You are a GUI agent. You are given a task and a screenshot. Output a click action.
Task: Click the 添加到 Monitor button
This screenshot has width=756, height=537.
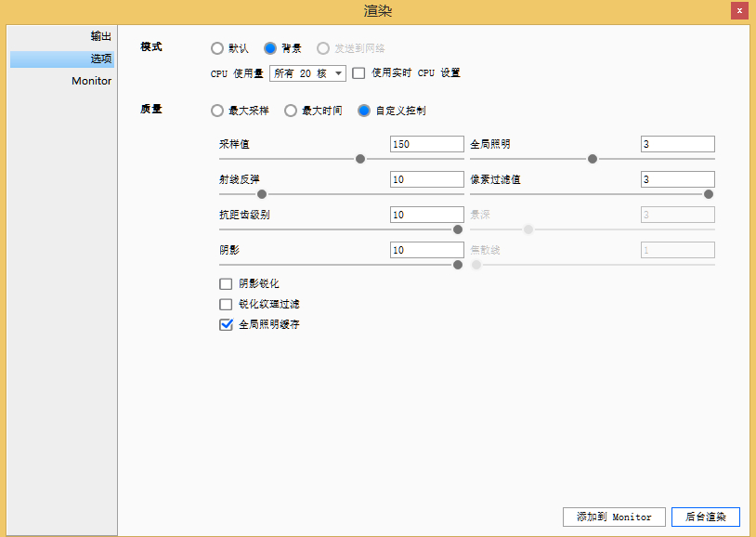pyautogui.click(x=614, y=517)
